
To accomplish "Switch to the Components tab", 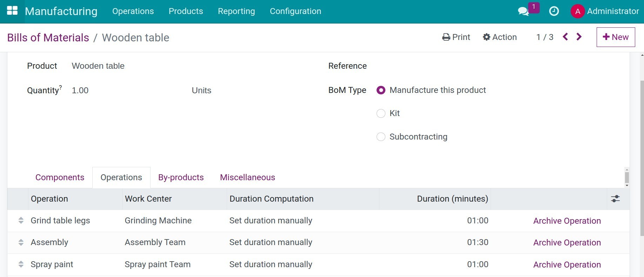I will point(60,177).
